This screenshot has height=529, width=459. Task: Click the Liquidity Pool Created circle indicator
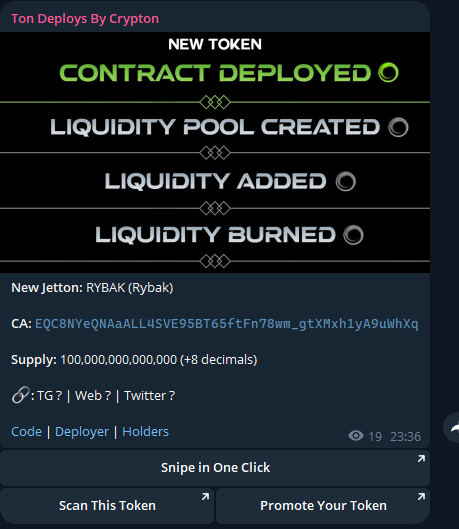tap(398, 127)
